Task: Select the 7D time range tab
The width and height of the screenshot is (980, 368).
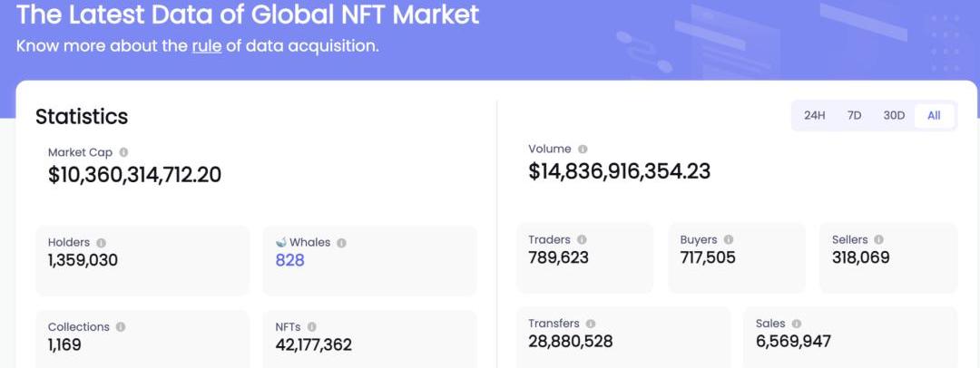Action: pos(854,115)
